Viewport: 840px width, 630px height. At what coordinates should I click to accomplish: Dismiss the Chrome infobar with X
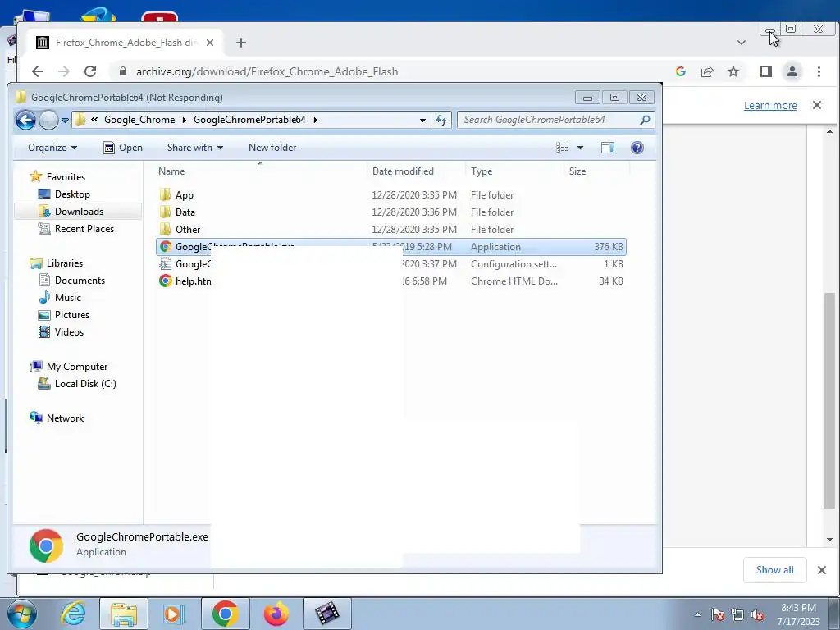tap(817, 105)
